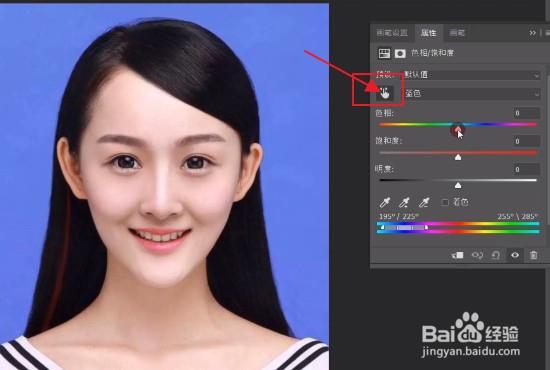Open the Properties panel flyout menu
The width and height of the screenshot is (550, 370).
[x=548, y=33]
